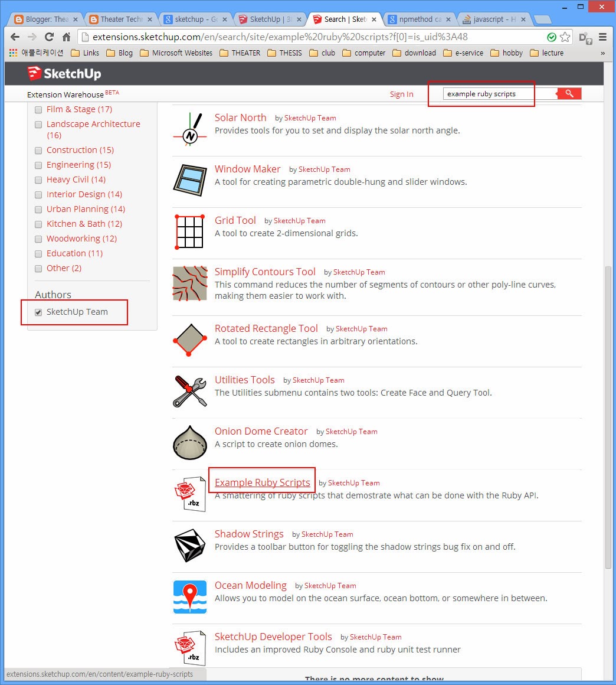Switch to the sketchup Google tab

(x=195, y=19)
